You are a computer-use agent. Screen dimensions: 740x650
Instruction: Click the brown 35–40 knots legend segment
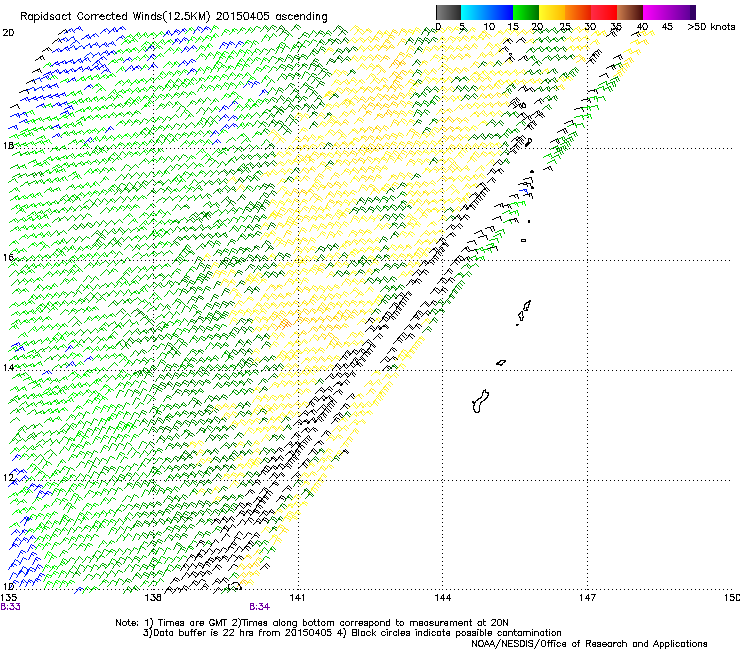click(x=630, y=12)
